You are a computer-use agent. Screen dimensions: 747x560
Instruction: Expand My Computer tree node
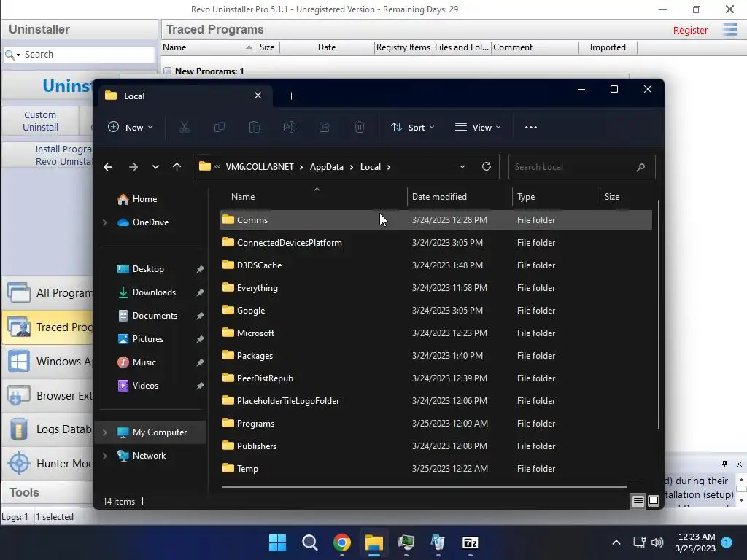[x=105, y=432]
